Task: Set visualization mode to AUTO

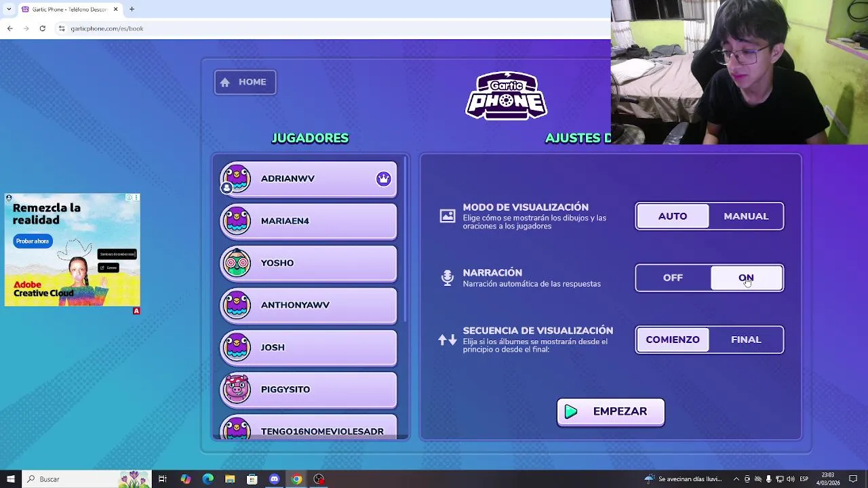Action: pos(673,216)
